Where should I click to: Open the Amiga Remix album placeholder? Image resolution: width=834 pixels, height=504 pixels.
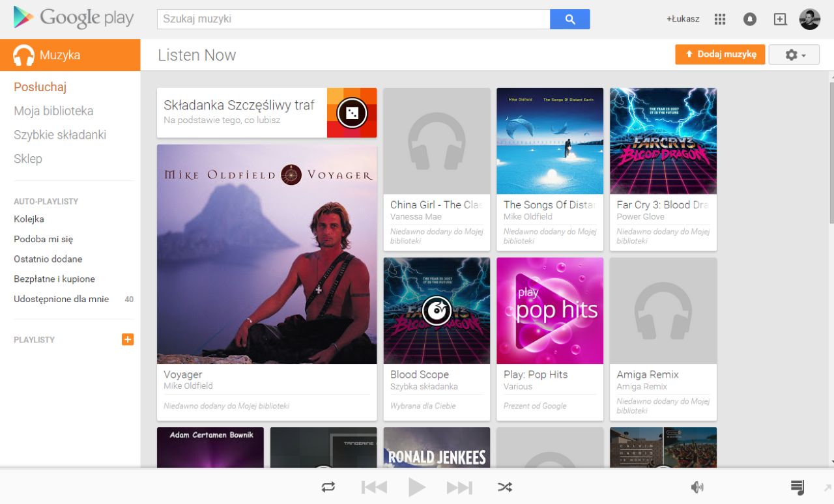click(663, 311)
